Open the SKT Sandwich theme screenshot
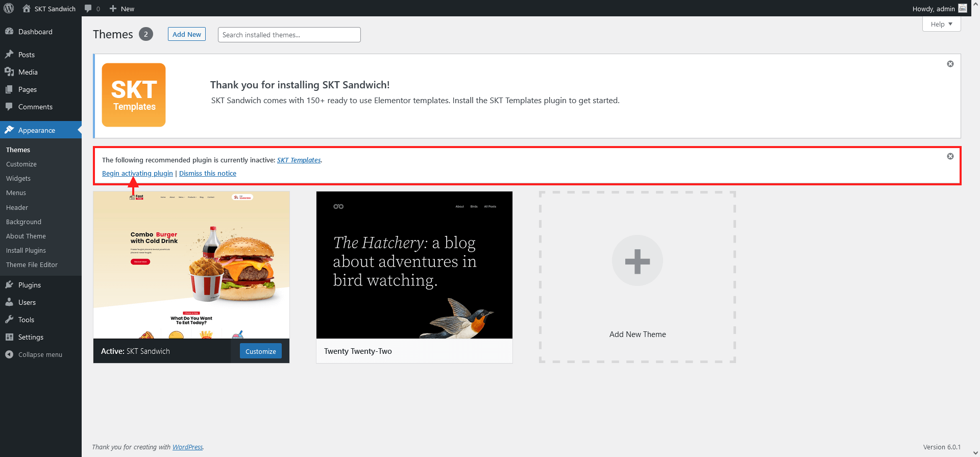 coord(191,265)
